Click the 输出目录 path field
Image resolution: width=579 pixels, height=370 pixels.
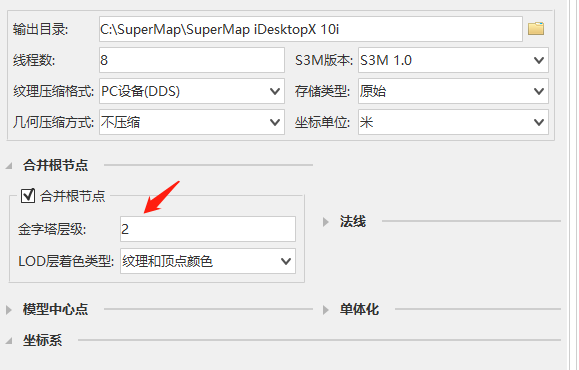(x=311, y=29)
